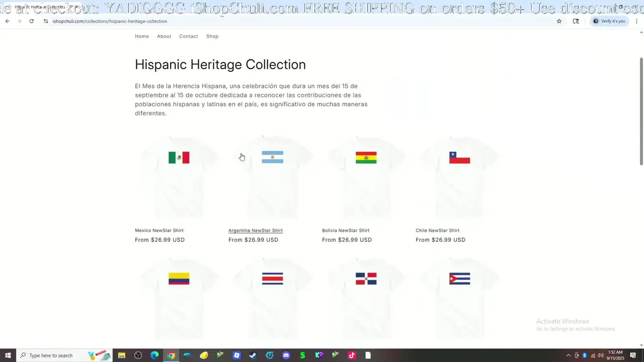Open OBS Studio from the taskbar
644x362 pixels.
[x=138, y=355]
